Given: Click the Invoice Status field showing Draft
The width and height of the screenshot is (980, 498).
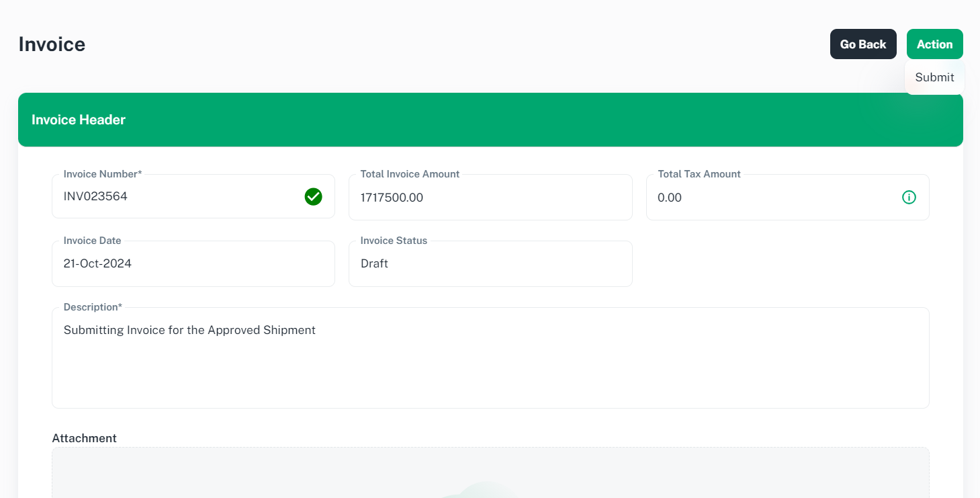Looking at the screenshot, I should [490, 263].
